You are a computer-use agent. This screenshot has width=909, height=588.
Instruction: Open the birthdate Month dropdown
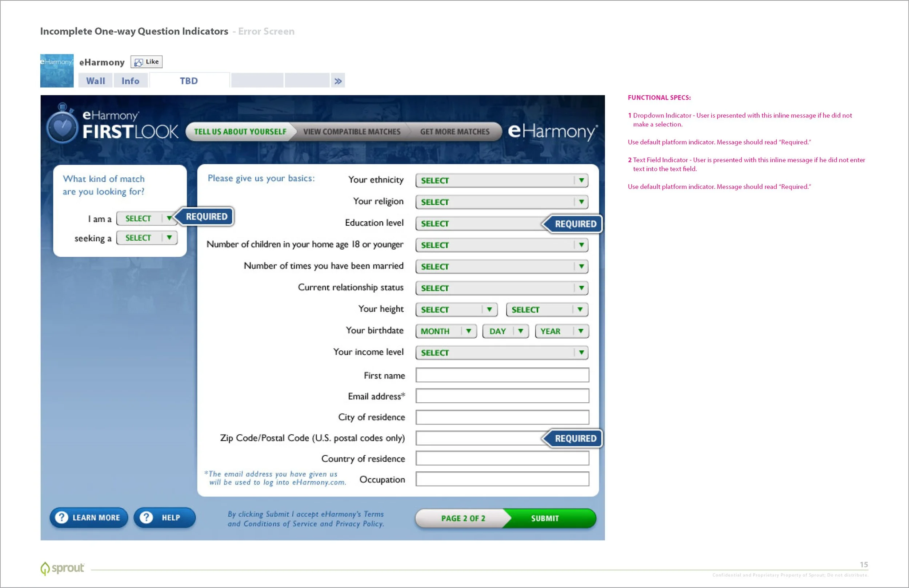pyautogui.click(x=446, y=331)
